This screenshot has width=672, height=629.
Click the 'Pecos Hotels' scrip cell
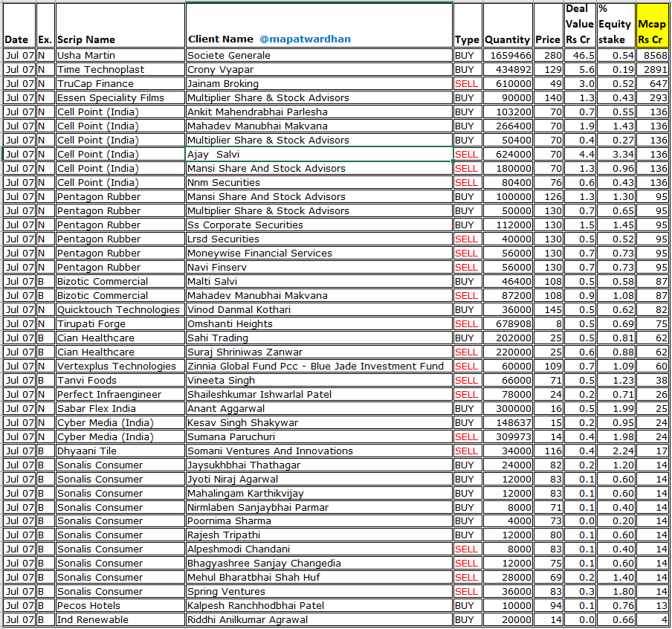(120, 606)
